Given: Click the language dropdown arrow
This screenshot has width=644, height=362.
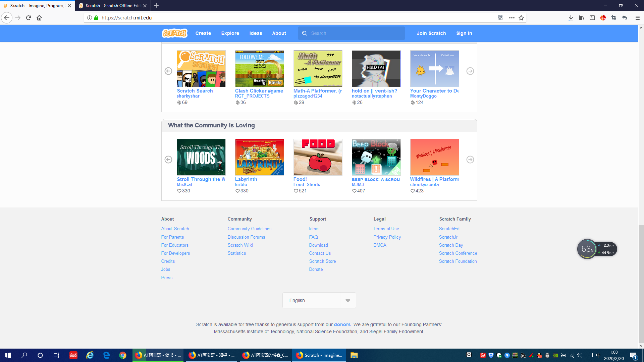Looking at the screenshot, I should 348,300.
